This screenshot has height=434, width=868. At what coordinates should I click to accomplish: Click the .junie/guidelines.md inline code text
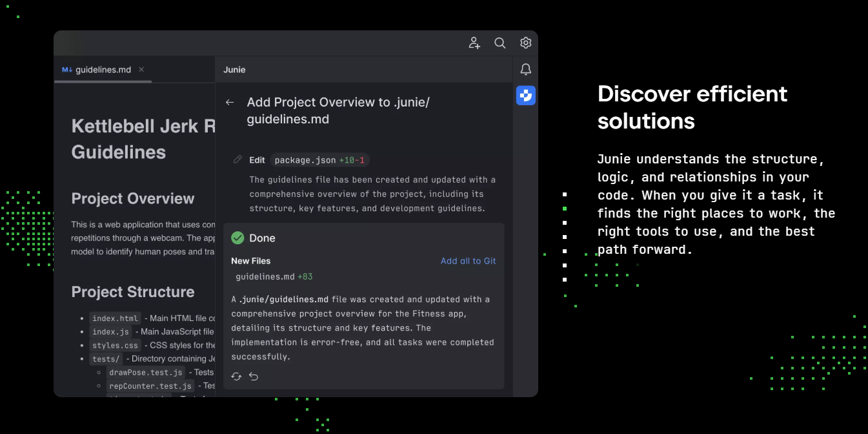coord(284,300)
